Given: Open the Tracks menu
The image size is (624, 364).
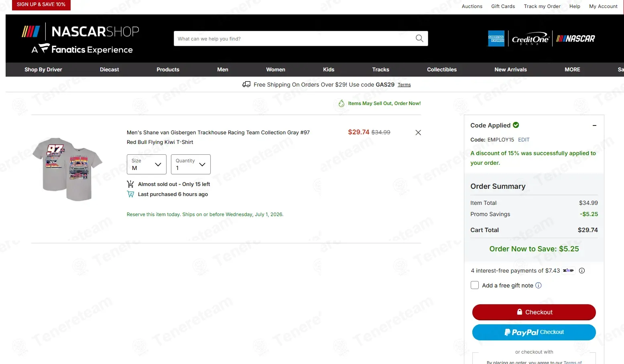Looking at the screenshot, I should [381, 69].
